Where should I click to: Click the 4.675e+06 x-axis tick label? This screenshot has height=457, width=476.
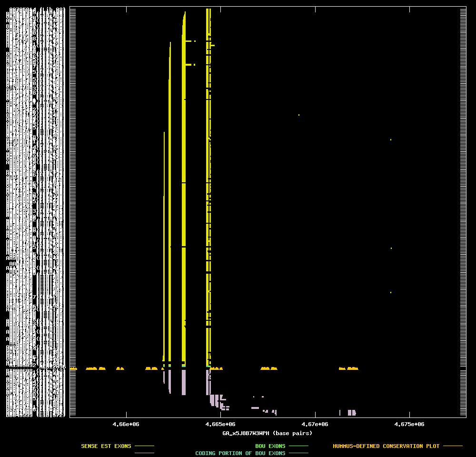click(x=409, y=424)
